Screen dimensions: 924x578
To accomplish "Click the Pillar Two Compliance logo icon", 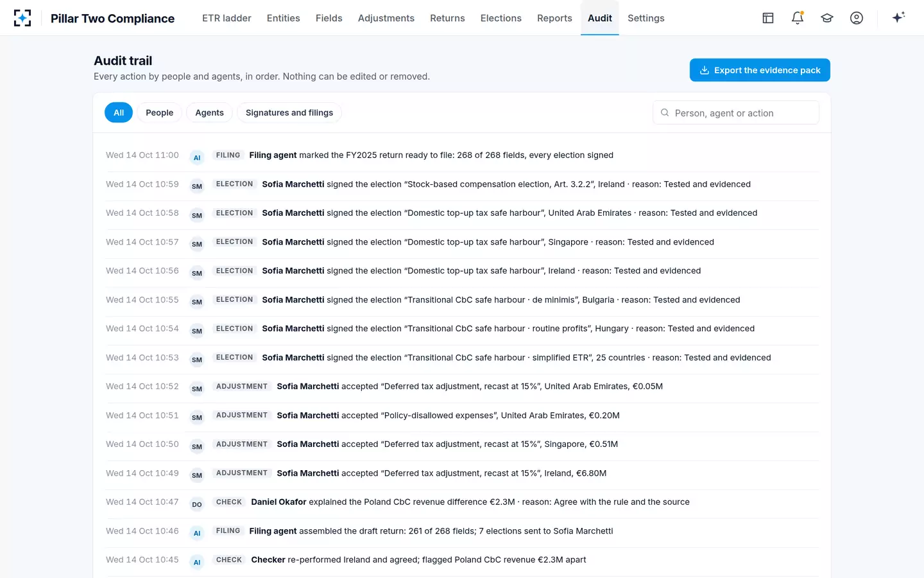I will point(22,18).
